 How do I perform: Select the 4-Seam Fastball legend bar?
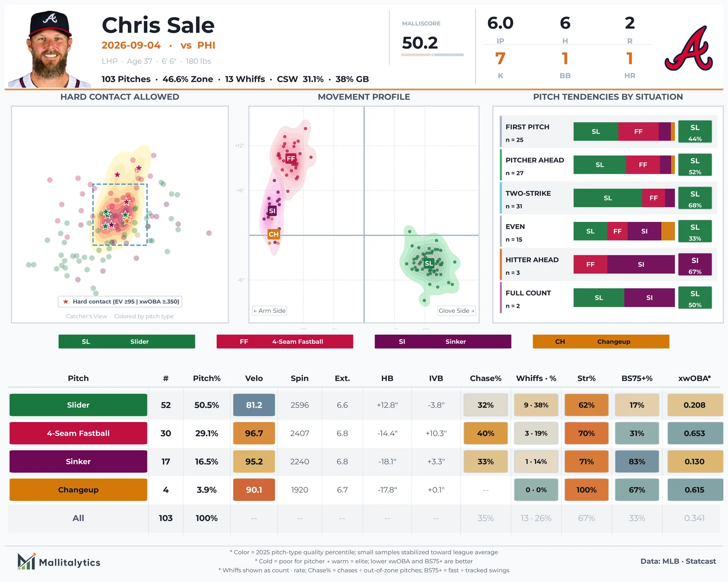(x=285, y=341)
